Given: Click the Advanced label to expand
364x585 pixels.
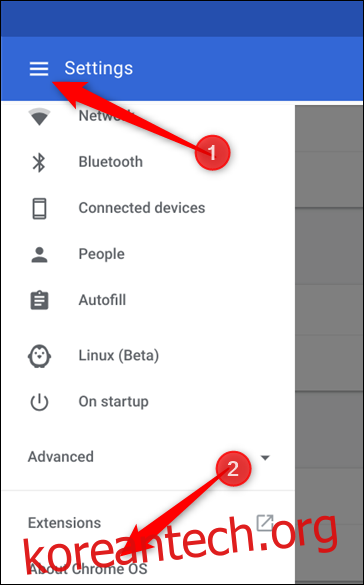Looking at the screenshot, I should tap(61, 457).
